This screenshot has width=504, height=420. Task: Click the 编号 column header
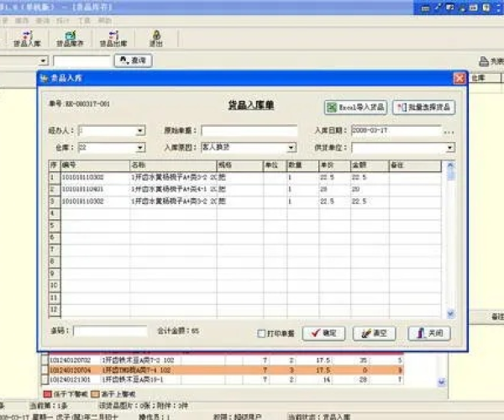click(95, 165)
